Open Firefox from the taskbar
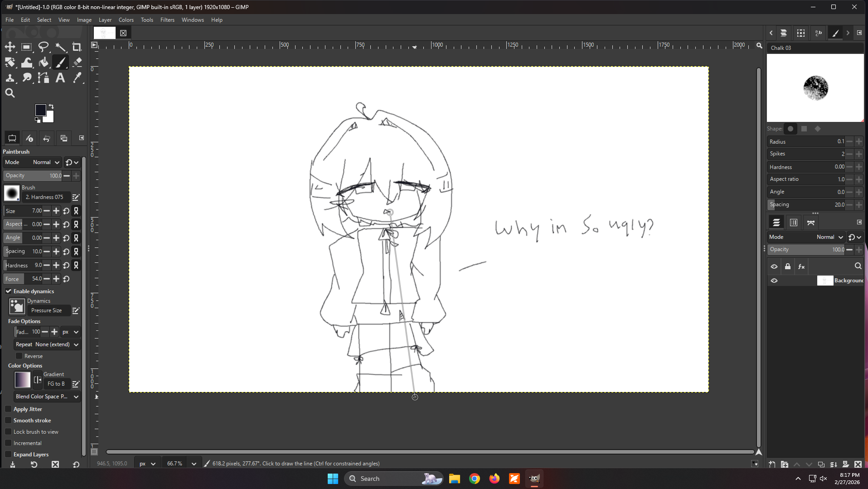Image resolution: width=868 pixels, height=489 pixels. (494, 479)
